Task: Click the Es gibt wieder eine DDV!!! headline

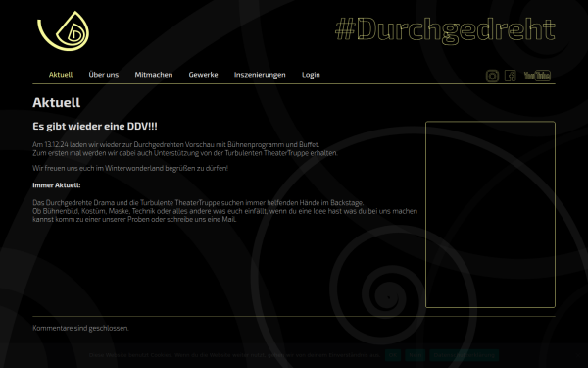Action: click(95, 126)
